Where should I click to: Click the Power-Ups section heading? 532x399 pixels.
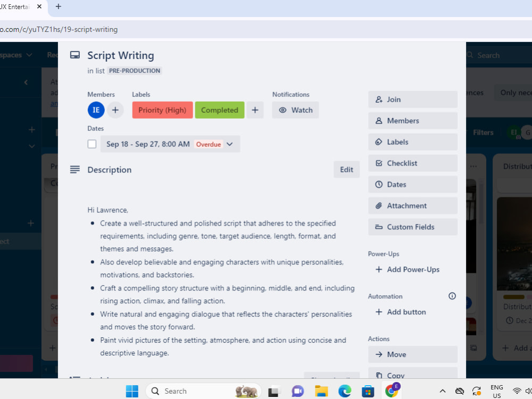[x=384, y=254]
